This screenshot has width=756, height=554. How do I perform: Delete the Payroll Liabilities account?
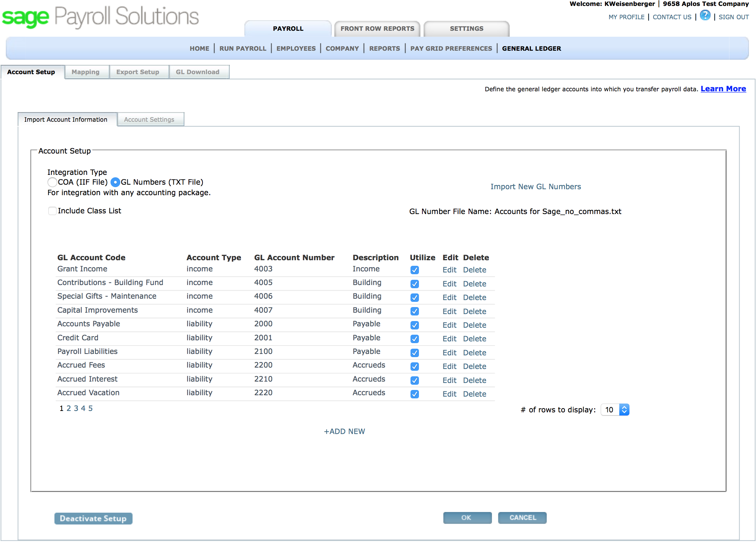tap(475, 353)
